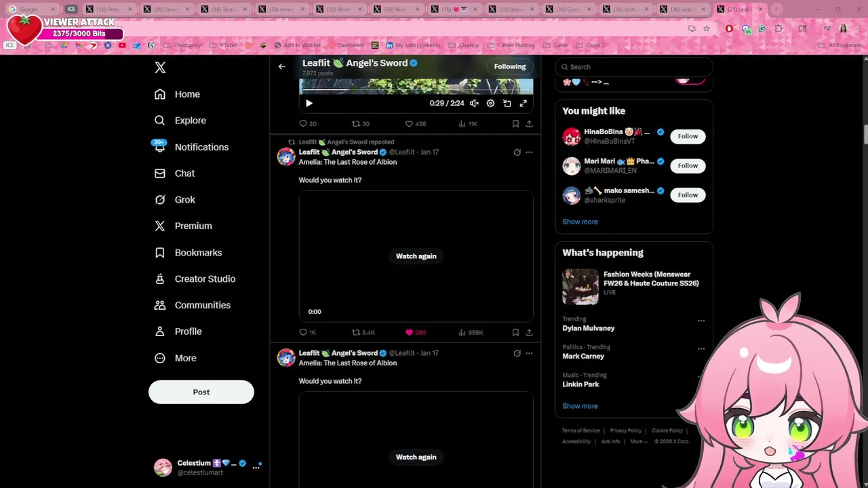Screen dimensions: 868x488
Task: Open the Grok icon on the reposted Amelia post
Action: (517, 152)
